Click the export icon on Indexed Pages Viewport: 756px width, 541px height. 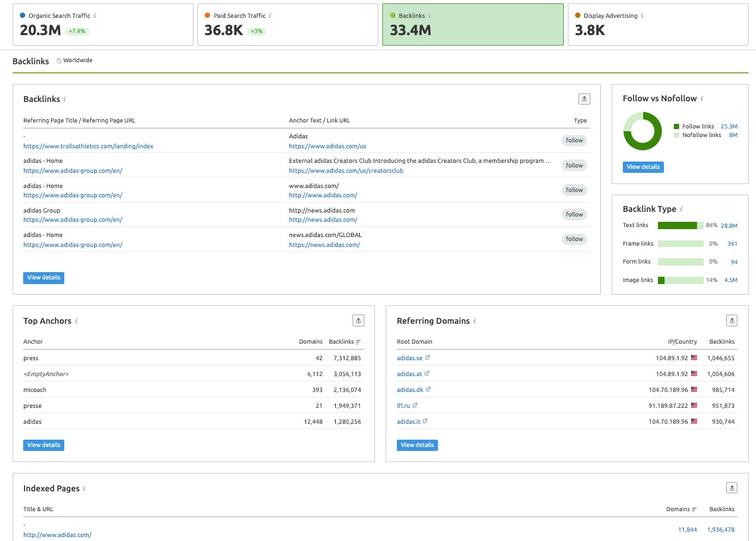731,487
